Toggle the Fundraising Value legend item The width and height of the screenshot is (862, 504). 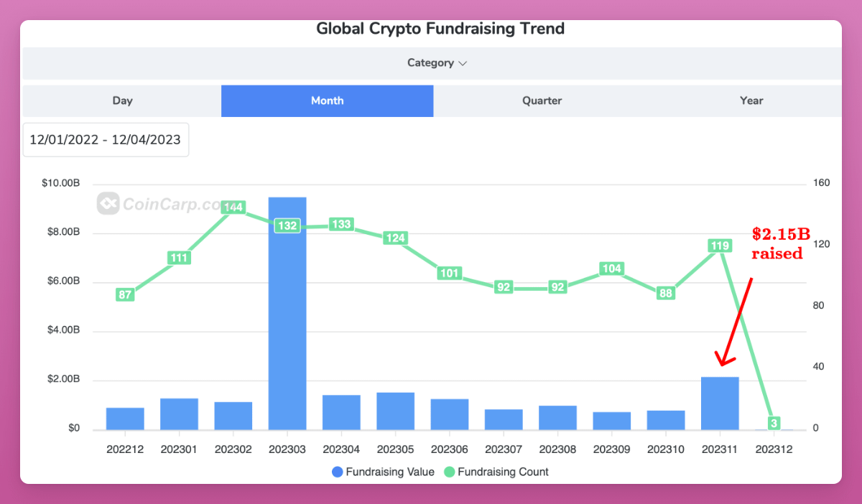click(383, 472)
